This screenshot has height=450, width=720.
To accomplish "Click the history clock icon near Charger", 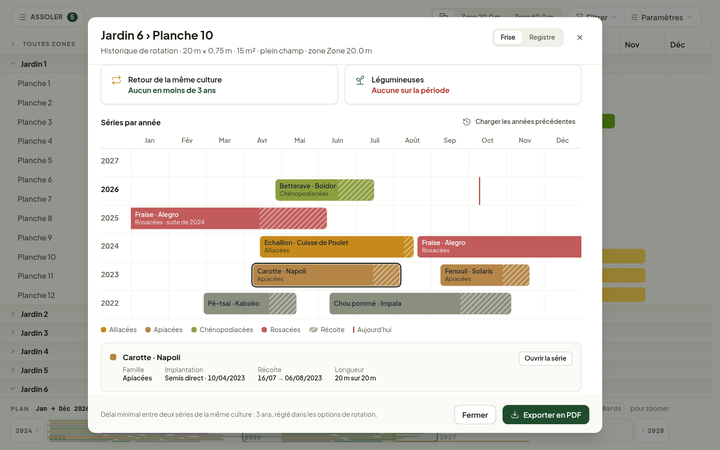I will [467, 122].
